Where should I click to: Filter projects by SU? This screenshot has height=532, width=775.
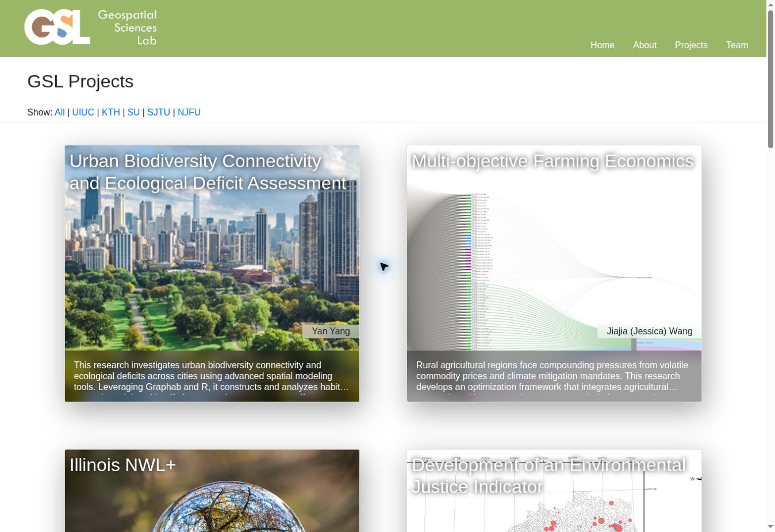click(133, 113)
